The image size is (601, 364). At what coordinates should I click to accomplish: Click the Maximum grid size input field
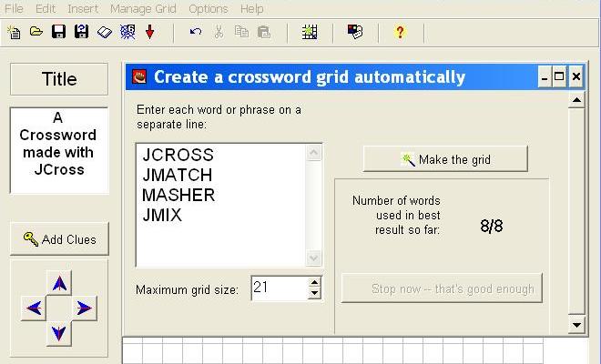pos(280,288)
